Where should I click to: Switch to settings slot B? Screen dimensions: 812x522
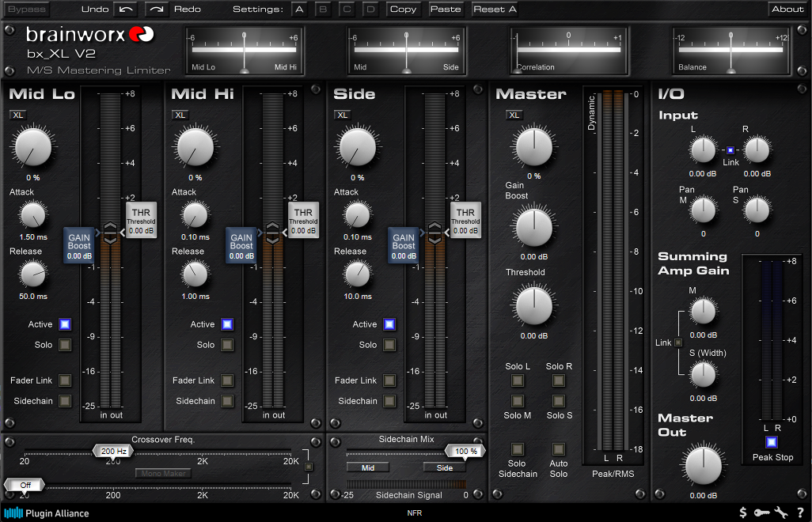(323, 9)
